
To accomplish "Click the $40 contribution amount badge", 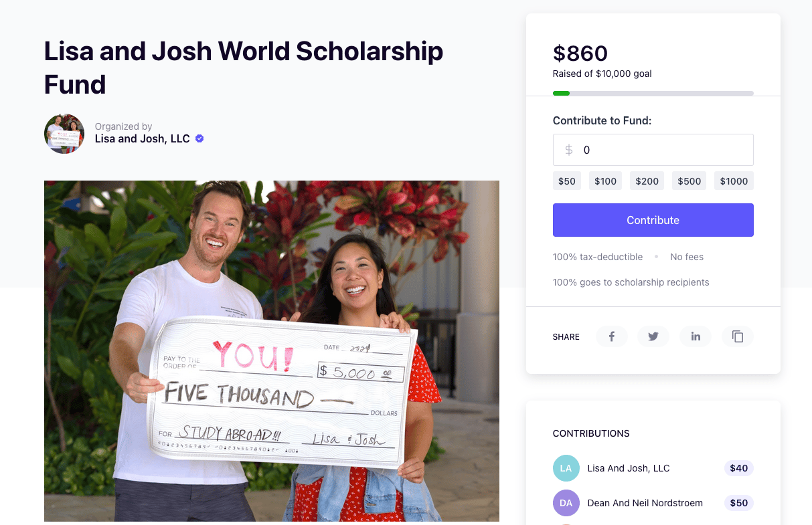I will pyautogui.click(x=738, y=468).
